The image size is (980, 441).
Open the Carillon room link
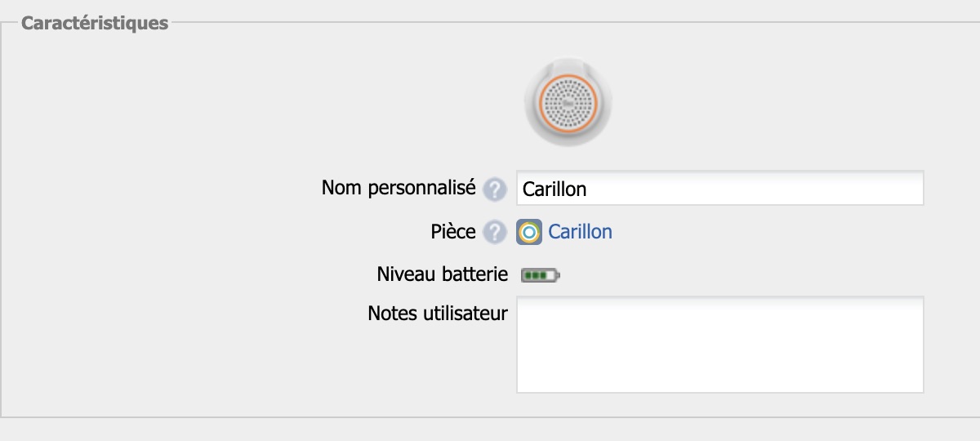click(580, 232)
